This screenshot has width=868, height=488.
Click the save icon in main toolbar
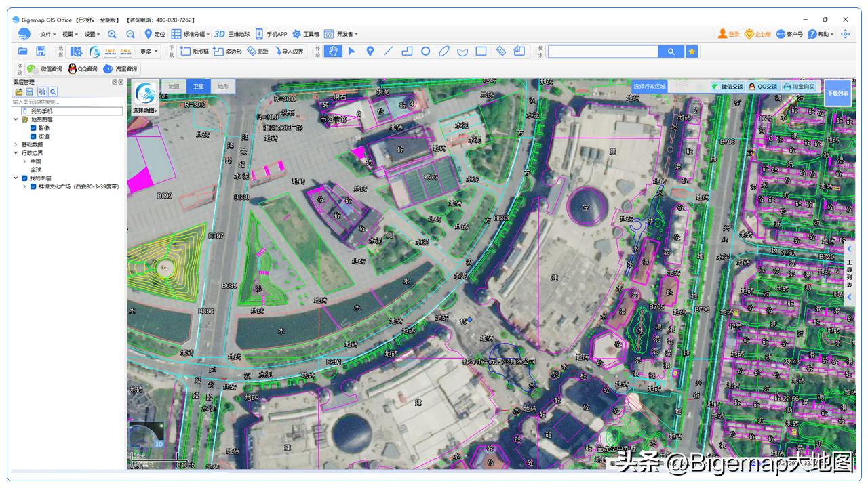tap(41, 52)
